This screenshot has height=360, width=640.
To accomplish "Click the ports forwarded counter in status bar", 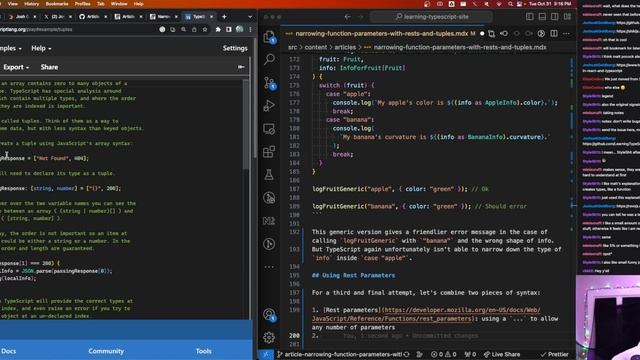I will coord(470,354).
